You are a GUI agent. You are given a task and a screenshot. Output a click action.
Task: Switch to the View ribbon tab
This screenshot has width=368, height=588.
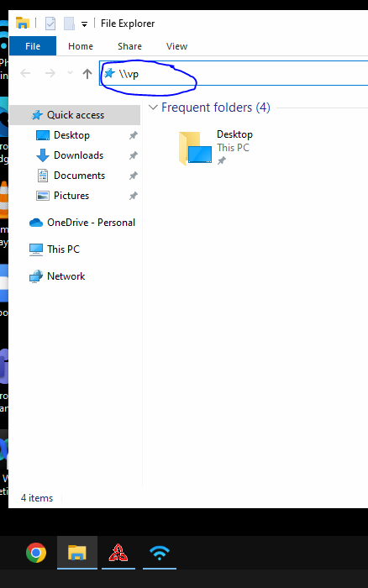(176, 46)
